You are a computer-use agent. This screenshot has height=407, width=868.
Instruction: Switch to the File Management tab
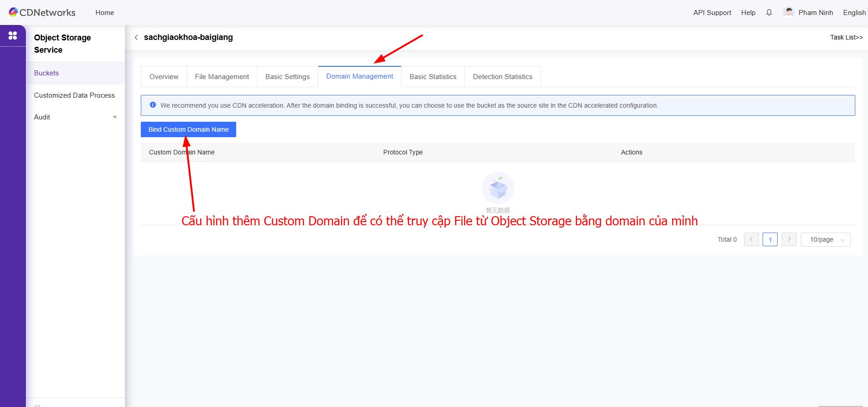222,77
